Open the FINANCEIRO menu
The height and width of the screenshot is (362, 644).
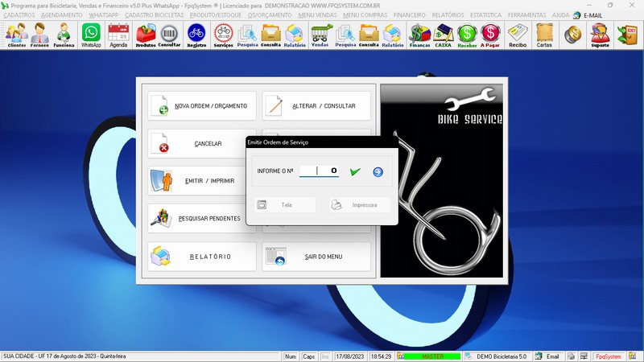[410, 15]
